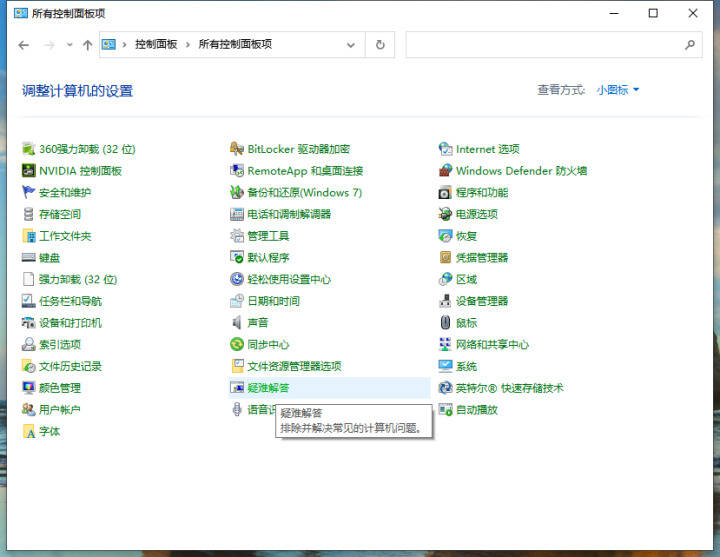
Task: Open the 系统 link
Action: (x=466, y=366)
